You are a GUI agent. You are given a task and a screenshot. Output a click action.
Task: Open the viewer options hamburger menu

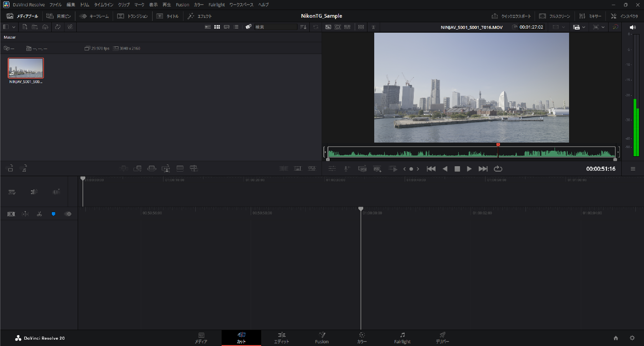pos(633,169)
